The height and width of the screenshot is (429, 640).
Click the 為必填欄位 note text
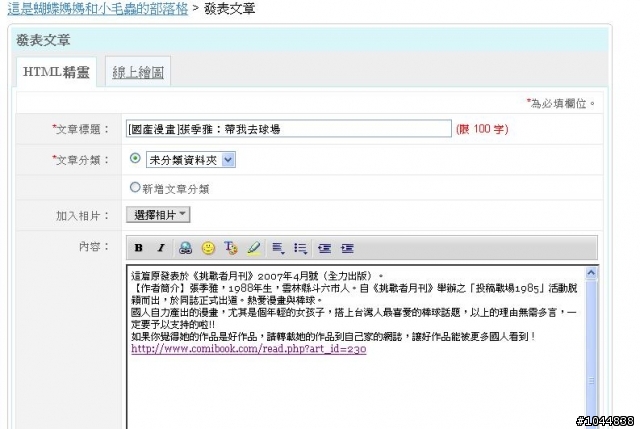pyautogui.click(x=560, y=104)
